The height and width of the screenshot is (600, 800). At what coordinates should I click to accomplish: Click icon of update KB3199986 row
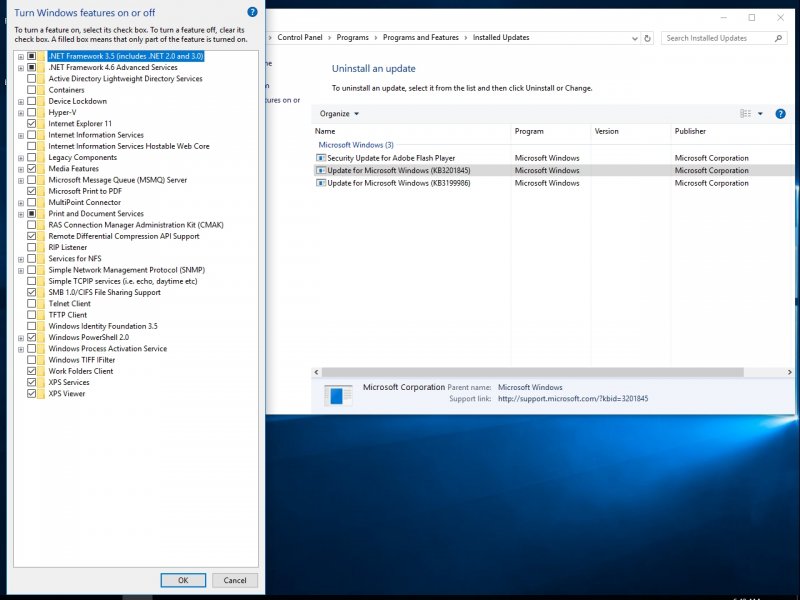[321, 183]
